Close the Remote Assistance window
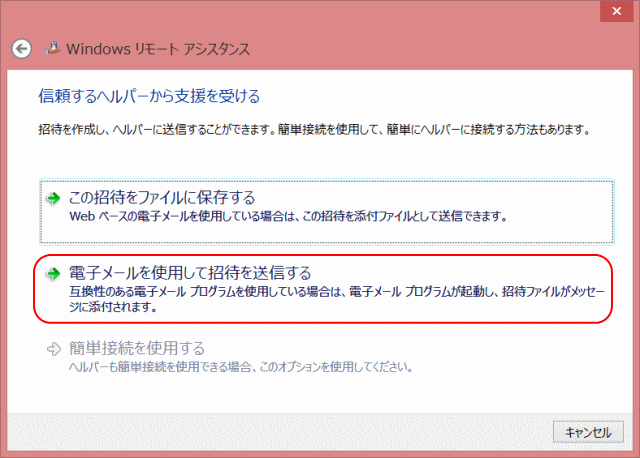 [616, 11]
